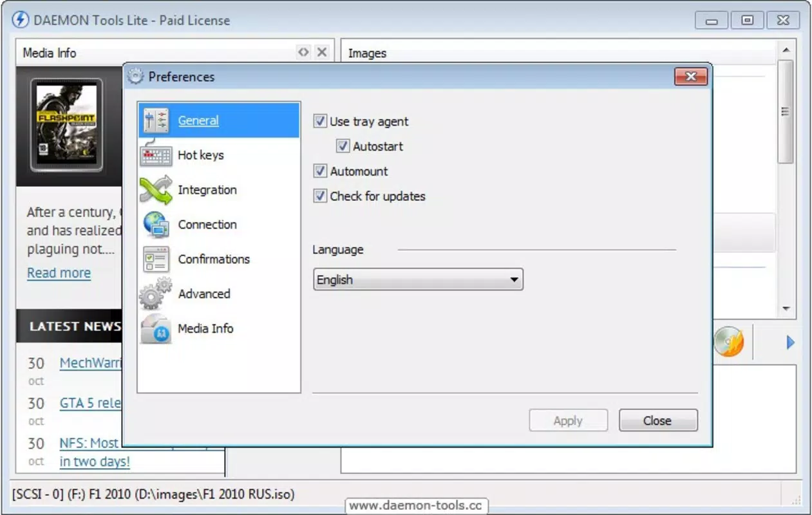812x515 pixels.
Task: Toggle Use tray agent checkbox
Action: pyautogui.click(x=320, y=121)
